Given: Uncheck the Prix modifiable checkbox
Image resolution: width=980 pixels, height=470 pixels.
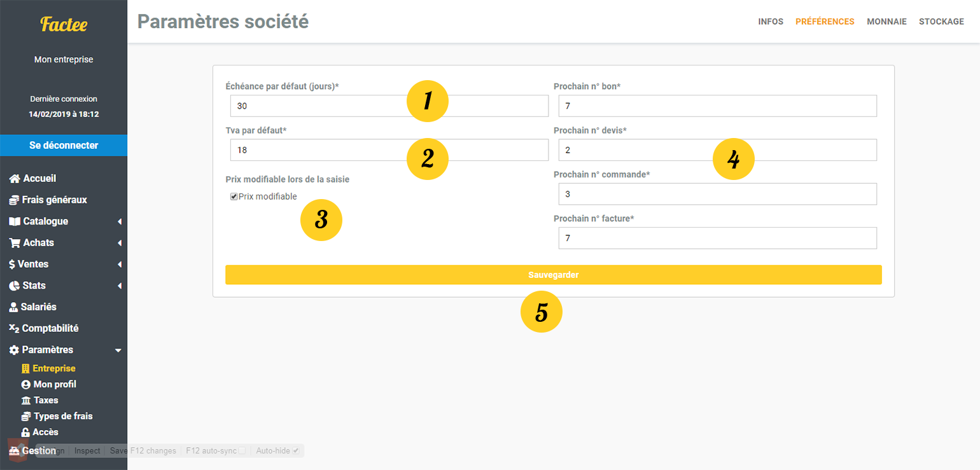Looking at the screenshot, I should 234,197.
